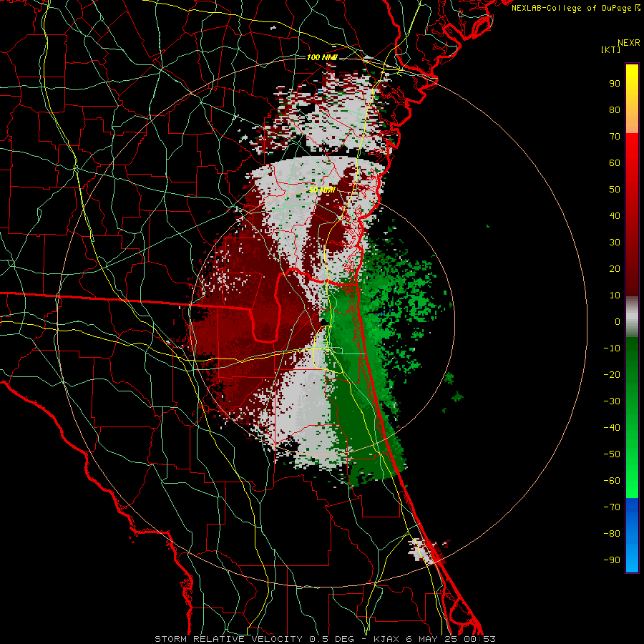Click the -10 knot scale label
The height and width of the screenshot is (644, 644).
coord(612,348)
